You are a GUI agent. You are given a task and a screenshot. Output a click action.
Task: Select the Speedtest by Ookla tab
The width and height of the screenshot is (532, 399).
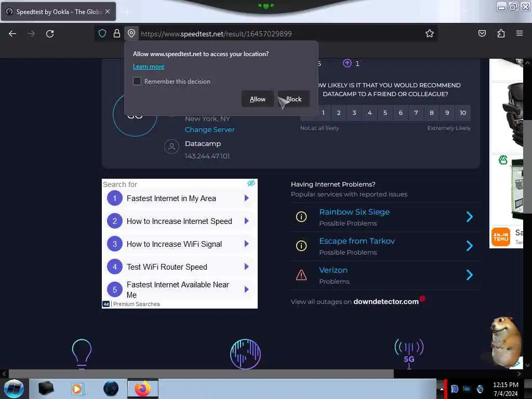[58, 11]
